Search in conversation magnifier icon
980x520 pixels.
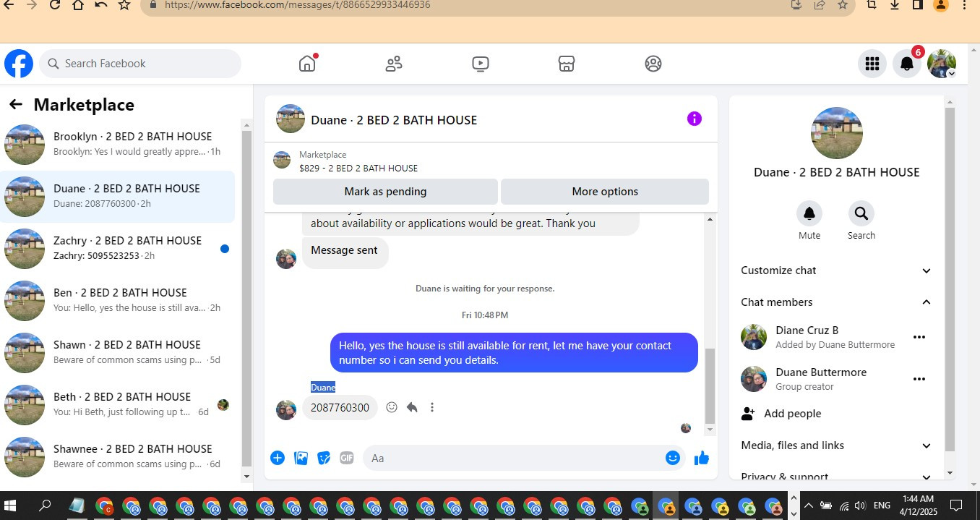pyautogui.click(x=861, y=213)
